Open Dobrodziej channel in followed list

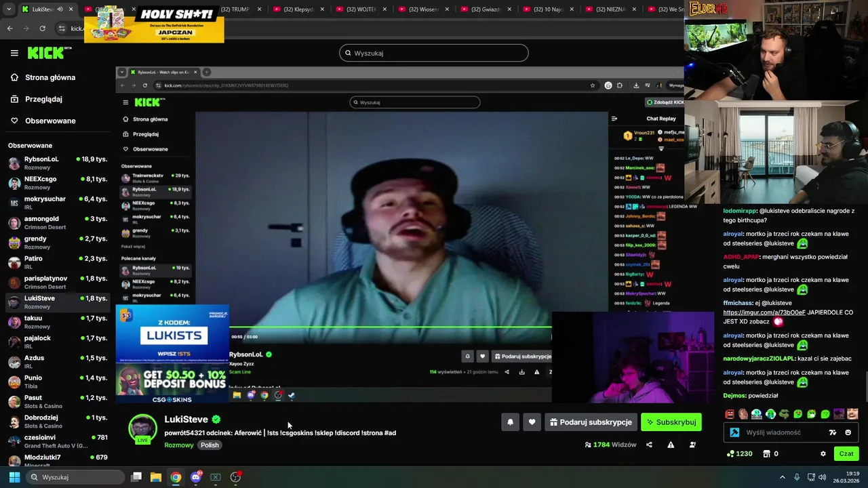pos(57,421)
